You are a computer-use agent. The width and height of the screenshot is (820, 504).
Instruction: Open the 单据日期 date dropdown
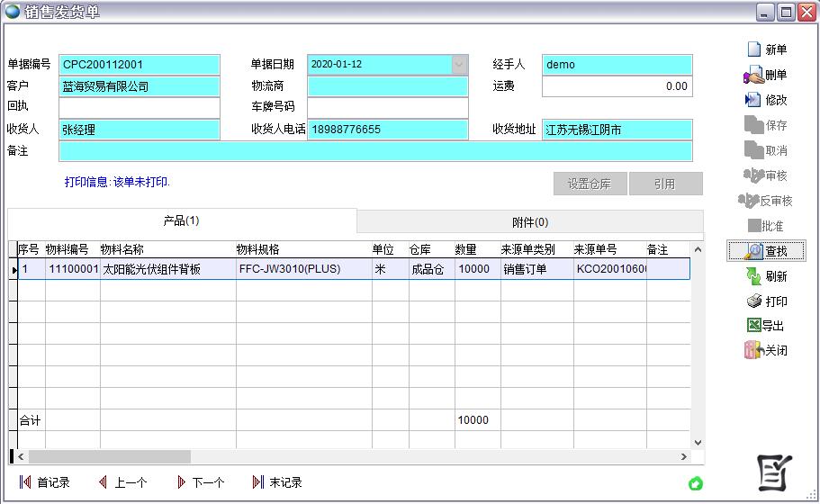pos(459,65)
